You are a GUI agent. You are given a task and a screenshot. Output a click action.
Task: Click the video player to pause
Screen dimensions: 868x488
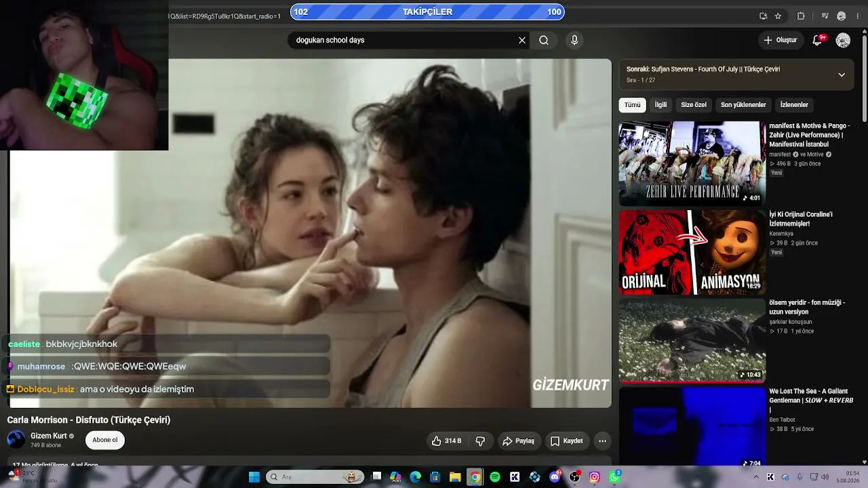[x=310, y=233]
